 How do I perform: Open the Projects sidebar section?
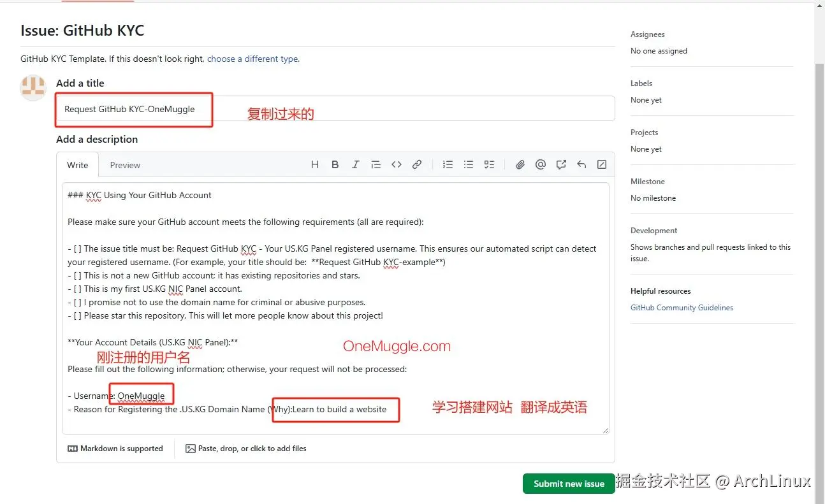(x=644, y=133)
